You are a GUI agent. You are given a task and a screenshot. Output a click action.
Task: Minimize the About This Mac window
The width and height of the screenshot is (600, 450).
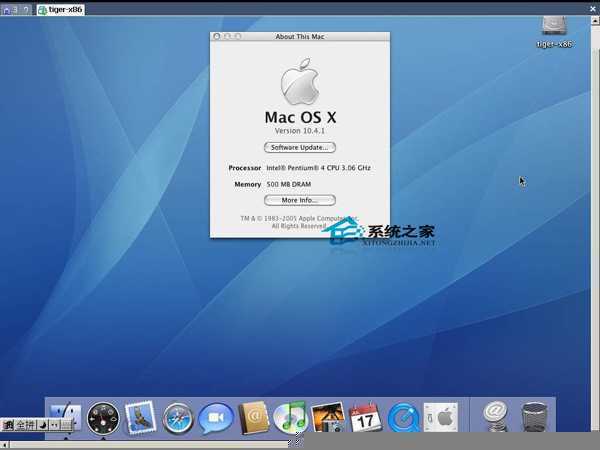point(227,36)
